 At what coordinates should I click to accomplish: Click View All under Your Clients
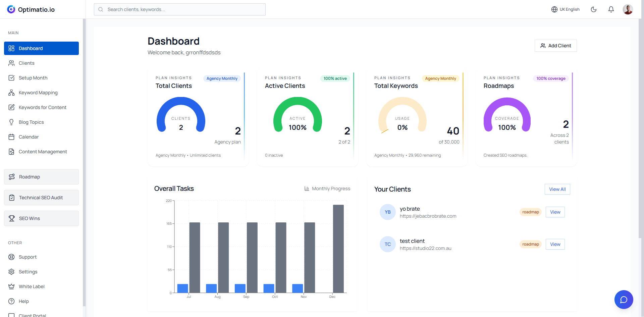(557, 189)
